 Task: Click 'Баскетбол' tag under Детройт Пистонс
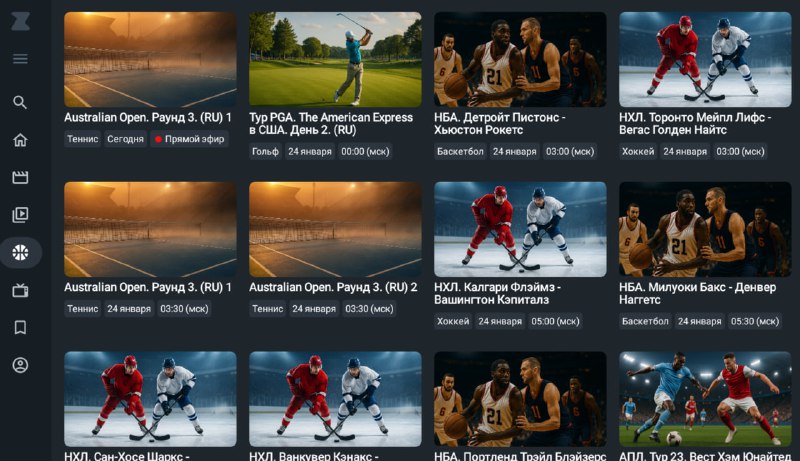tap(460, 151)
